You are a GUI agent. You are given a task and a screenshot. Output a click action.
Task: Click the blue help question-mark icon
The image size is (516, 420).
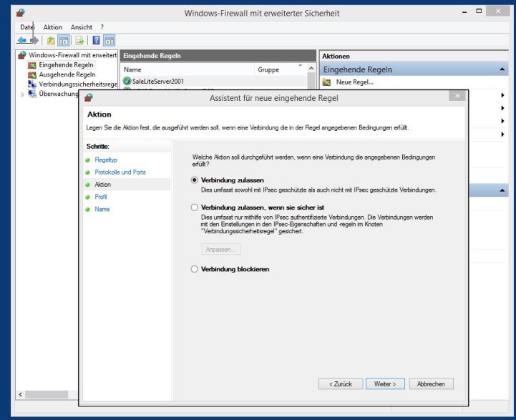point(96,41)
